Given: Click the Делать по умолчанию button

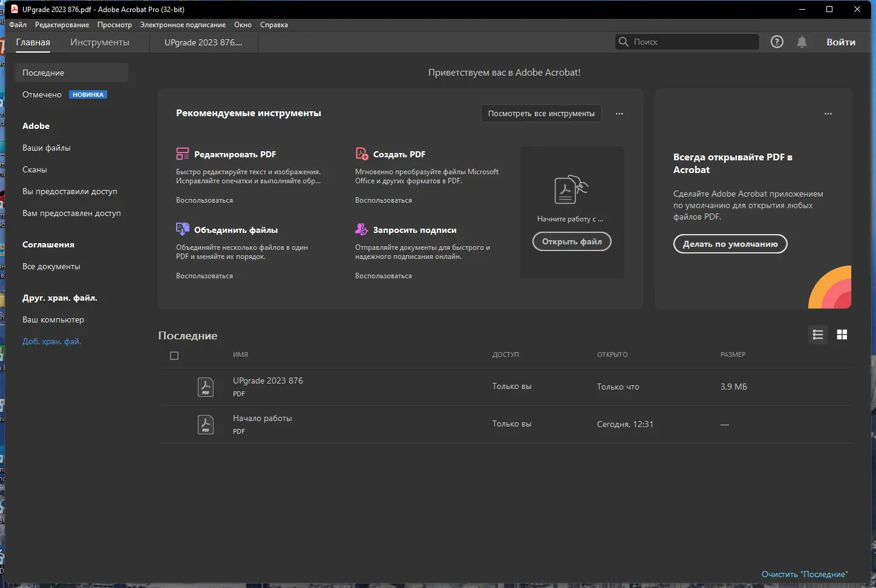Looking at the screenshot, I should 730,244.
